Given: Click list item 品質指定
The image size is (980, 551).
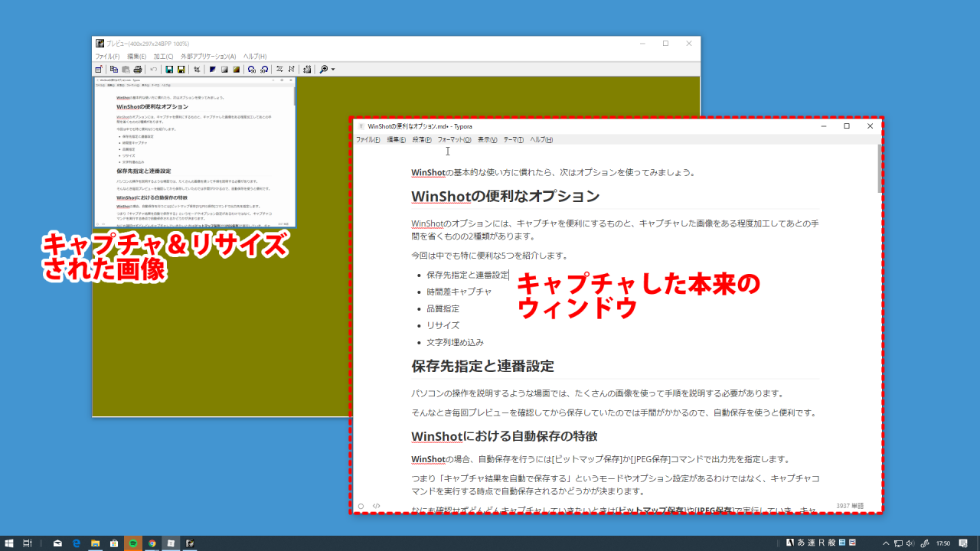Looking at the screenshot, I should point(443,308).
